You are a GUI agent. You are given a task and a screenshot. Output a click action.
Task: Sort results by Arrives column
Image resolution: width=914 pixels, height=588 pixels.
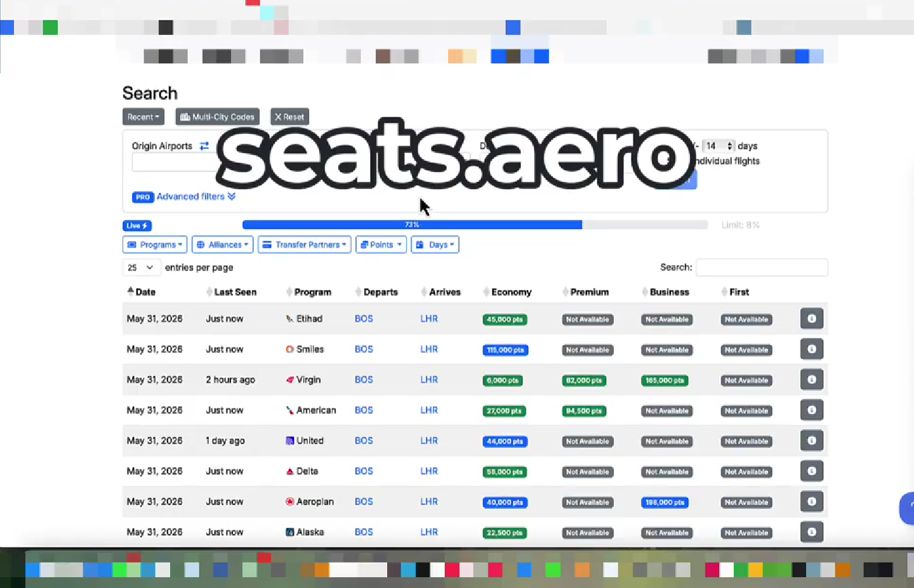[441, 292]
